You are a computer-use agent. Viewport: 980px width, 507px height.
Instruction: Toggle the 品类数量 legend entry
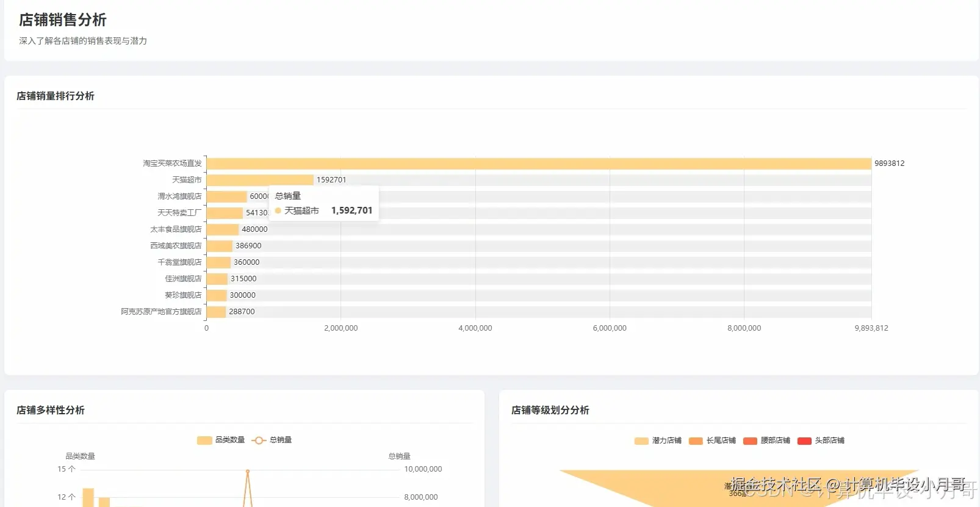coord(221,440)
